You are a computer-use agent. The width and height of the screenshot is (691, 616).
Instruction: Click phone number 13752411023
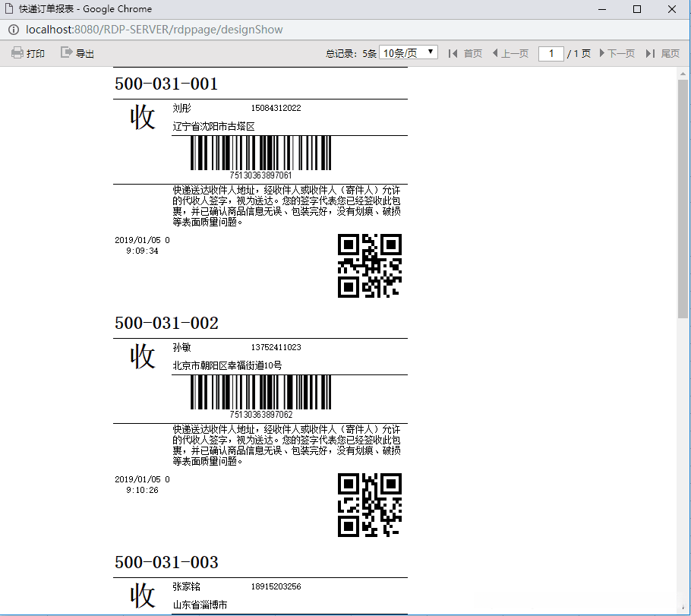click(276, 347)
